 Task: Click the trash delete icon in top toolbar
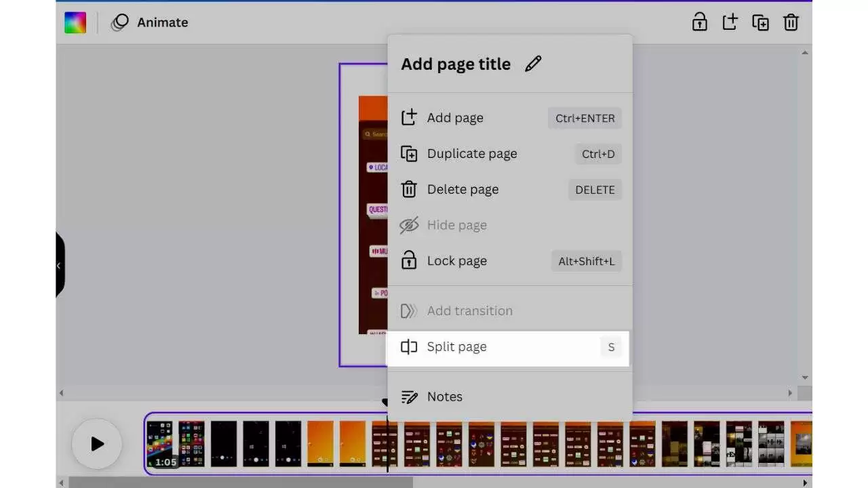791,22
